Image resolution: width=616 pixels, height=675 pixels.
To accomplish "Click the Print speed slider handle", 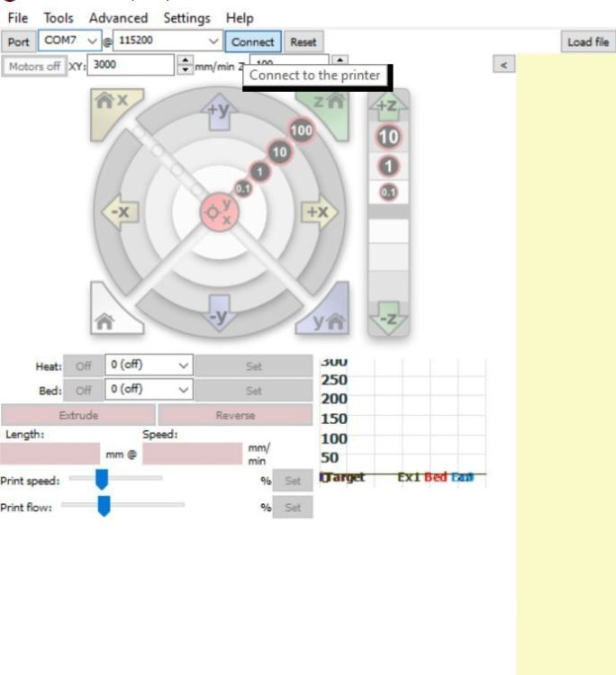I will 102,479.
